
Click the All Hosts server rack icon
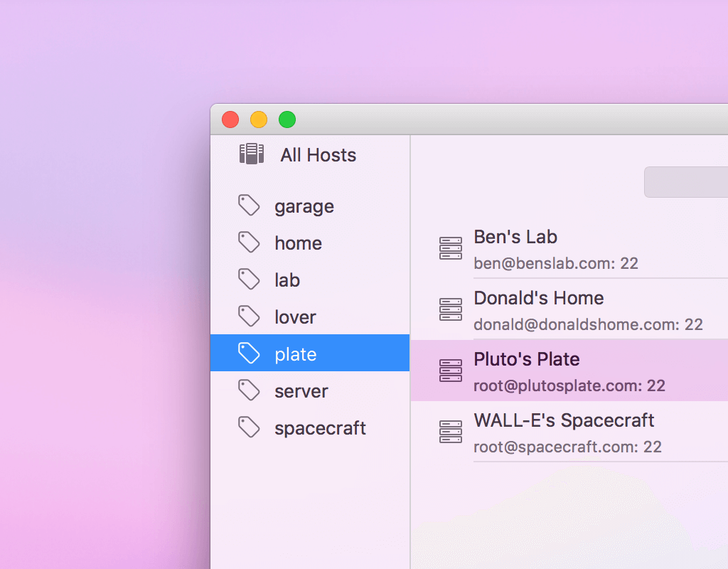(x=252, y=154)
